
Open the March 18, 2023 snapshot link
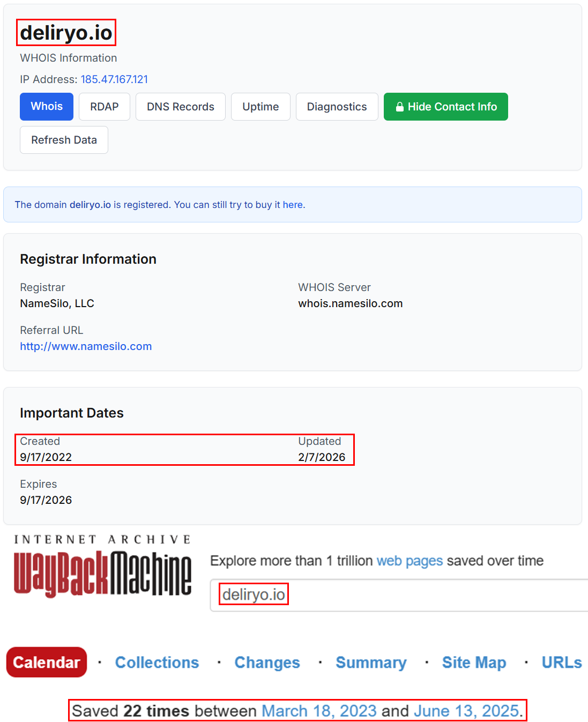(318, 710)
